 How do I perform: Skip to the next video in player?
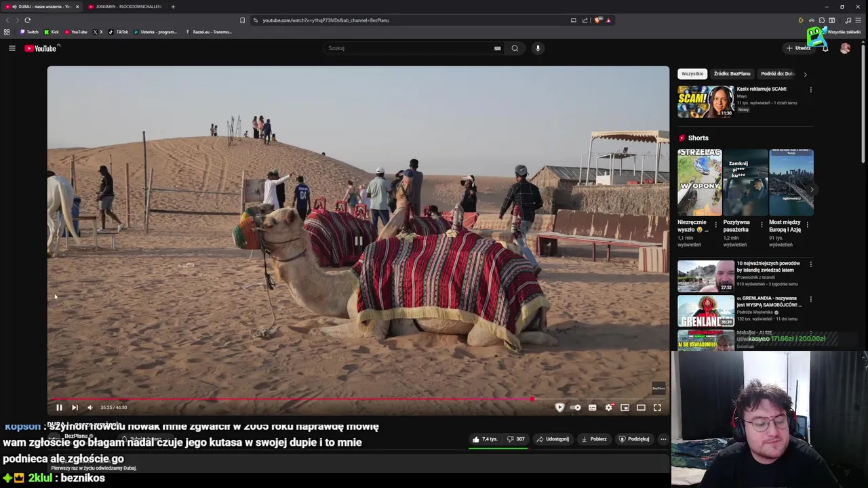tap(75, 407)
